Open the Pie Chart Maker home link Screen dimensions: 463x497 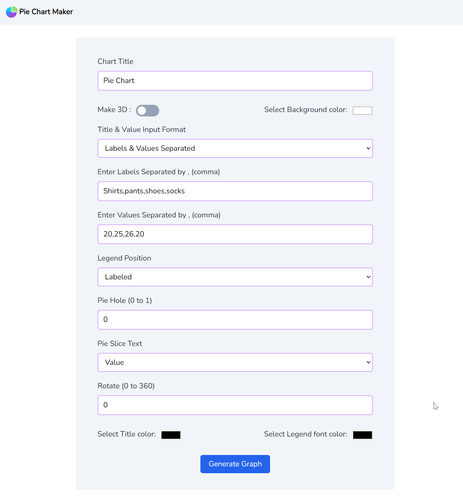click(39, 12)
